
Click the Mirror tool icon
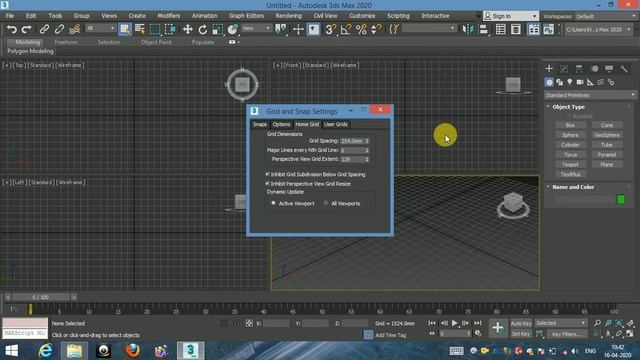(x=467, y=29)
